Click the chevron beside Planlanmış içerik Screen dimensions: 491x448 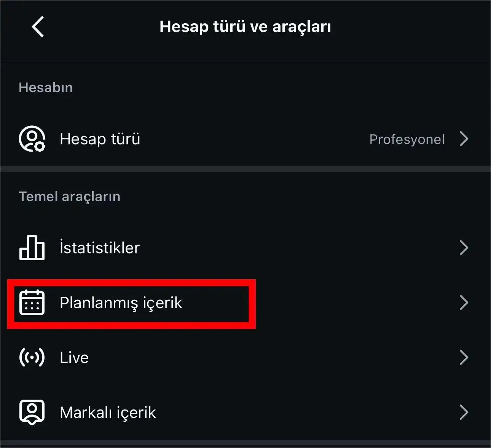pyautogui.click(x=464, y=303)
